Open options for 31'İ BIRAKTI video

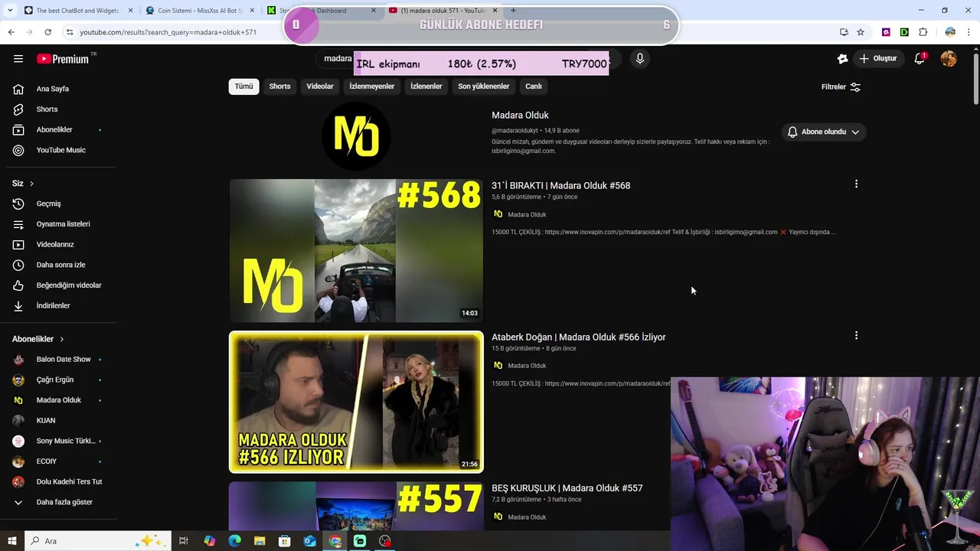coord(856,184)
